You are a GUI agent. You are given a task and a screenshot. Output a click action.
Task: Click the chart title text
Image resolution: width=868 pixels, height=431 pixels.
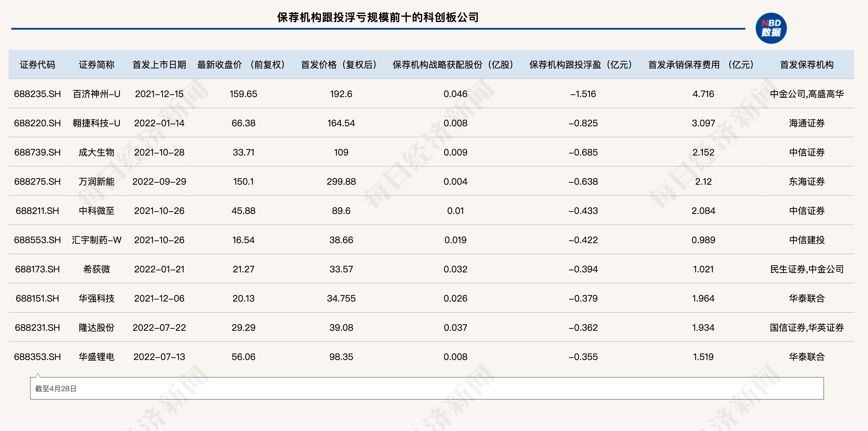coord(378,18)
